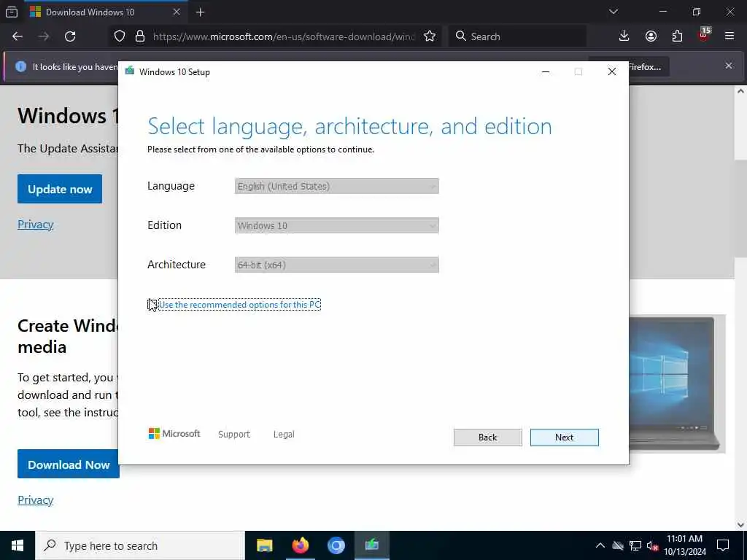Open the Chromium browser taskbar icon
The width and height of the screenshot is (747, 560).
(336, 545)
